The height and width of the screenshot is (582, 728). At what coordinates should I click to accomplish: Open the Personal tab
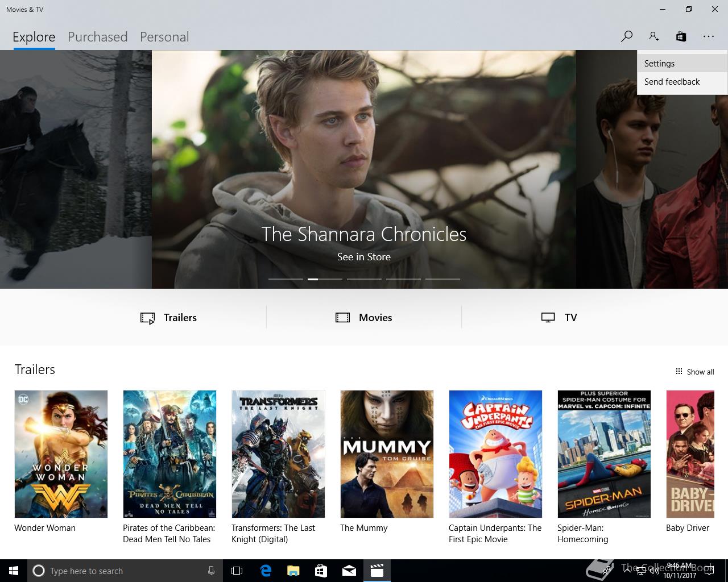[164, 37]
